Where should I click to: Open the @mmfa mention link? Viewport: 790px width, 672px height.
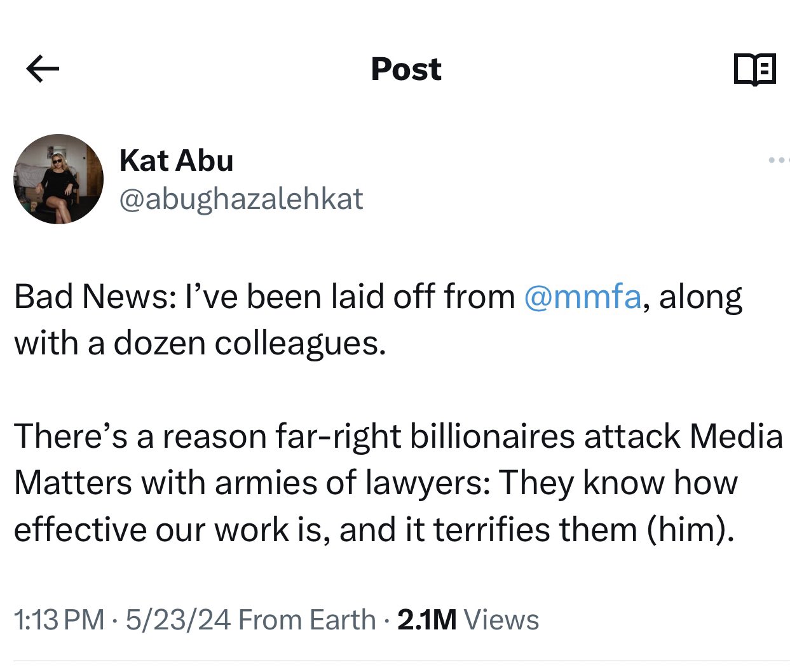(582, 297)
